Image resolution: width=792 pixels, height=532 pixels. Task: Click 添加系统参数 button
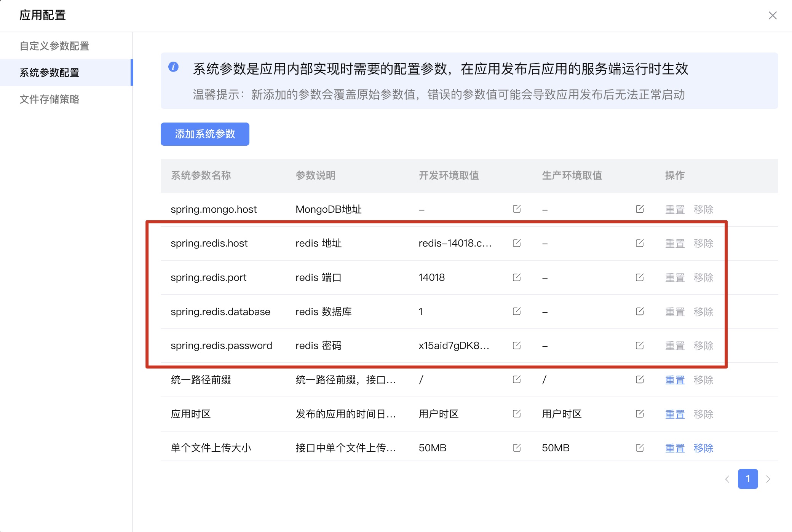205,134
